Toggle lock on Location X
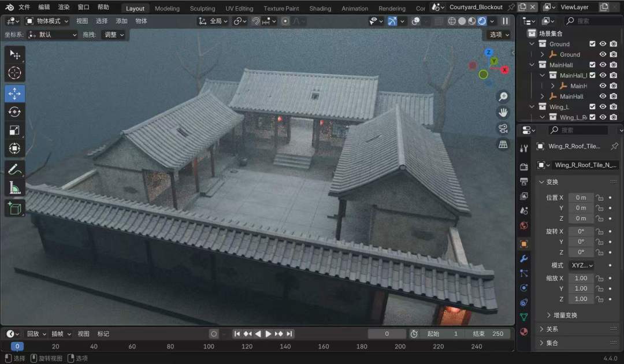This screenshot has width=624, height=364. pyautogui.click(x=599, y=198)
